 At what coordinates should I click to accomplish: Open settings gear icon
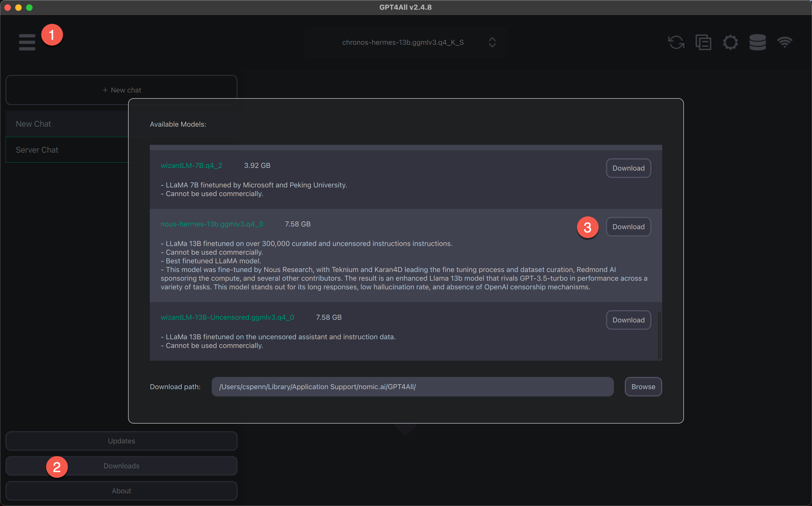point(730,43)
